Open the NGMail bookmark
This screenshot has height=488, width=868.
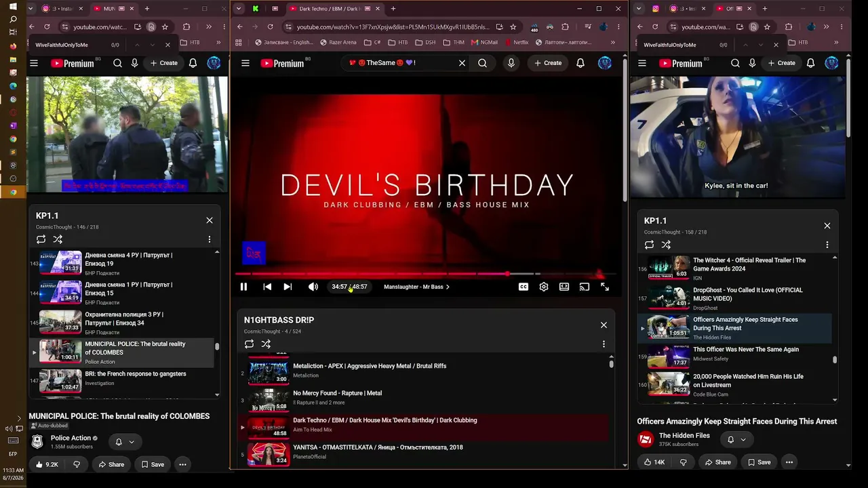click(484, 42)
